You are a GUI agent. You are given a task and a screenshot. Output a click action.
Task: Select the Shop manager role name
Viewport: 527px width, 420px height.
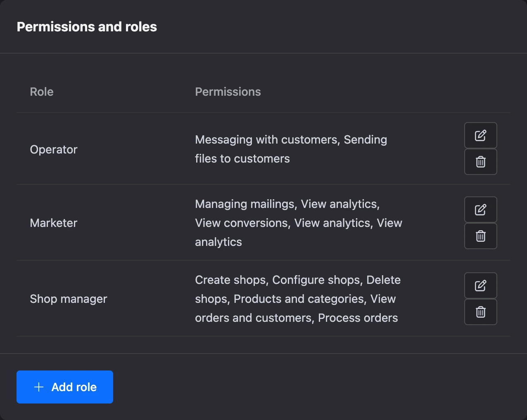(x=69, y=299)
